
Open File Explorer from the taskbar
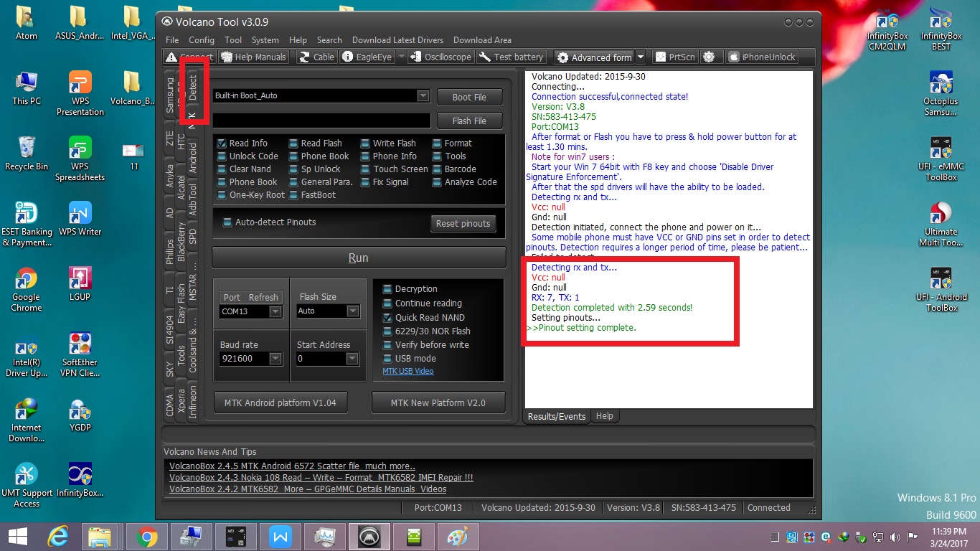click(100, 536)
